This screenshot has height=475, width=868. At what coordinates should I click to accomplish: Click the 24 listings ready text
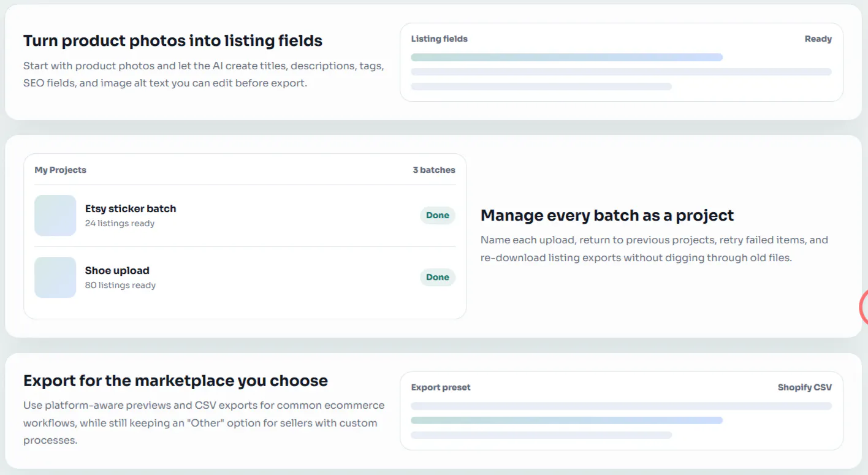point(120,224)
